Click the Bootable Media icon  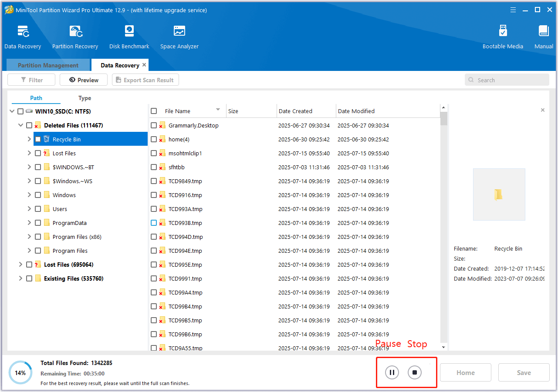click(x=503, y=31)
